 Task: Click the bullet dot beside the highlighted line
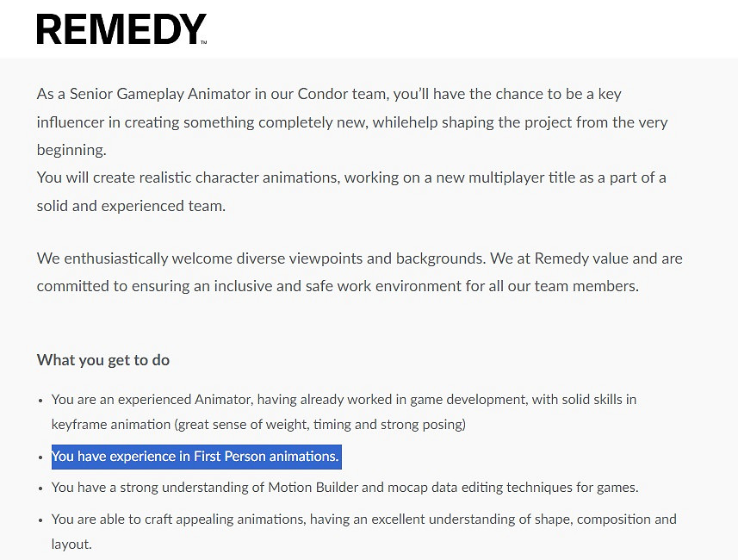pyautogui.click(x=40, y=457)
